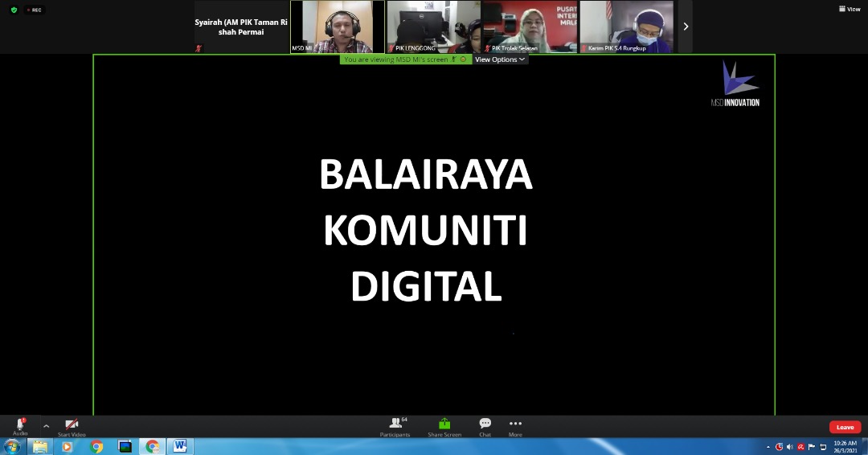The width and height of the screenshot is (868, 455).
Task: Click the red Leave button
Action: 845,427
